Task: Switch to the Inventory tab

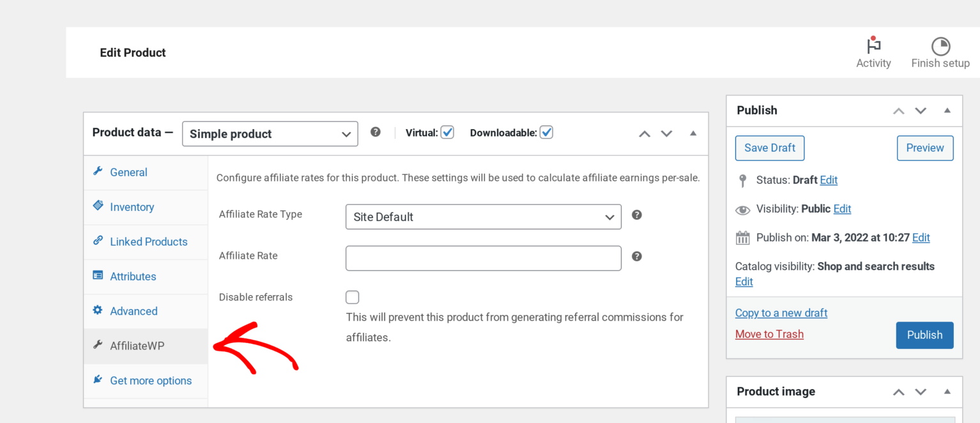Action: (x=132, y=206)
